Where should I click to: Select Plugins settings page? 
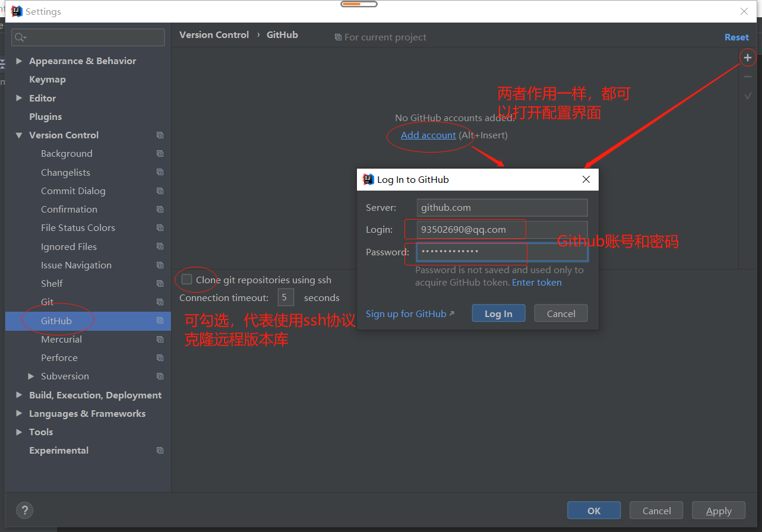(46, 116)
